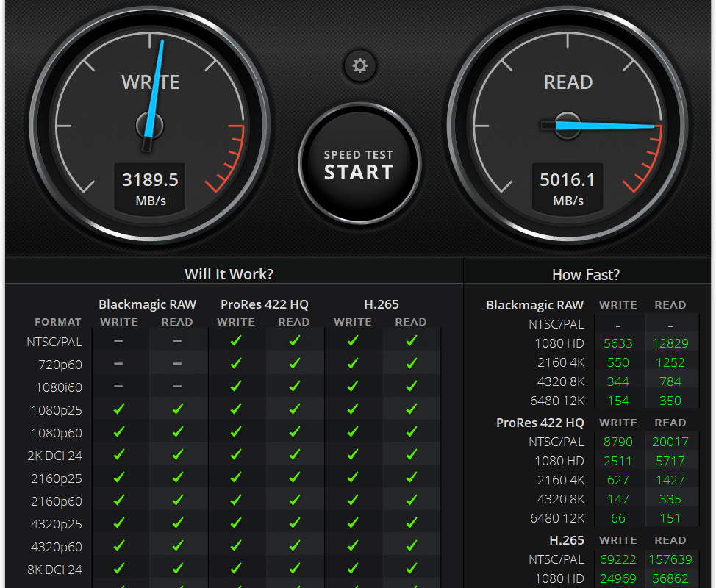Image resolution: width=716 pixels, height=588 pixels.
Task: Select the 1080p60 format row label
Action: 57,433
